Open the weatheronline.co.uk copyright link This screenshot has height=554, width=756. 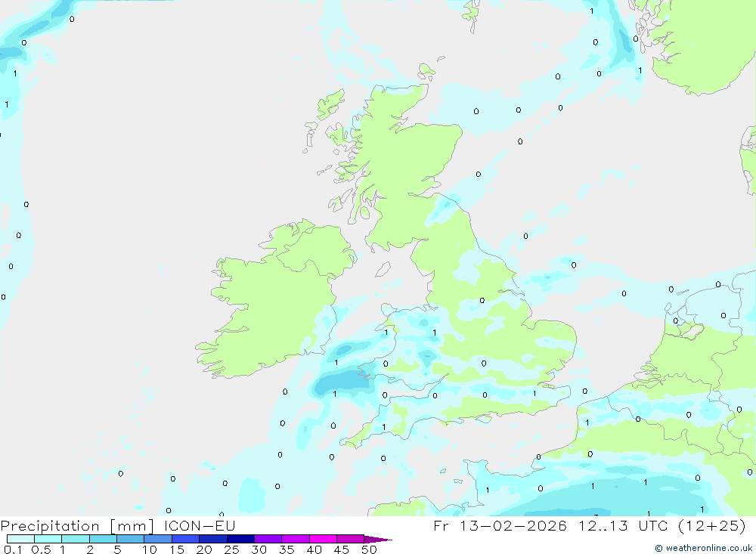703,548
